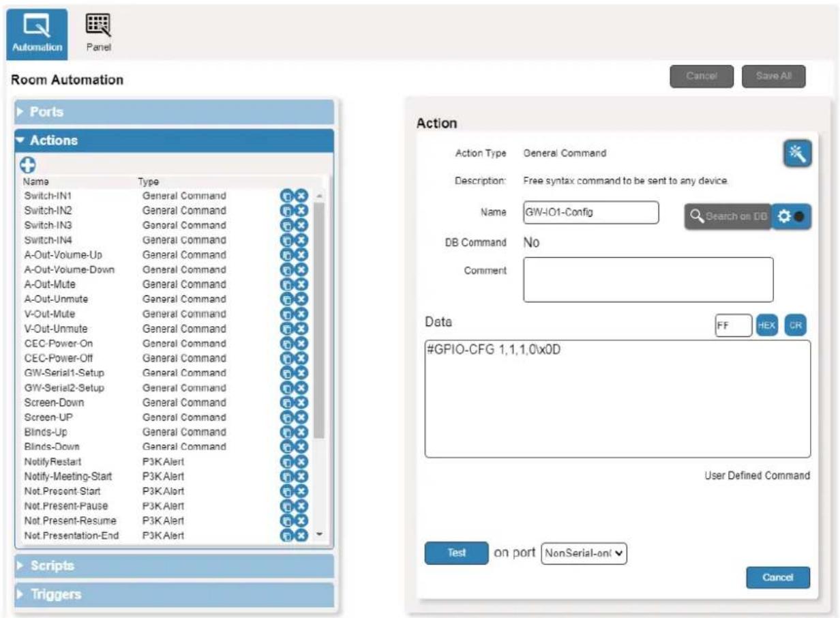Open the action wizard wand icon
The image size is (840, 618).
point(797,154)
